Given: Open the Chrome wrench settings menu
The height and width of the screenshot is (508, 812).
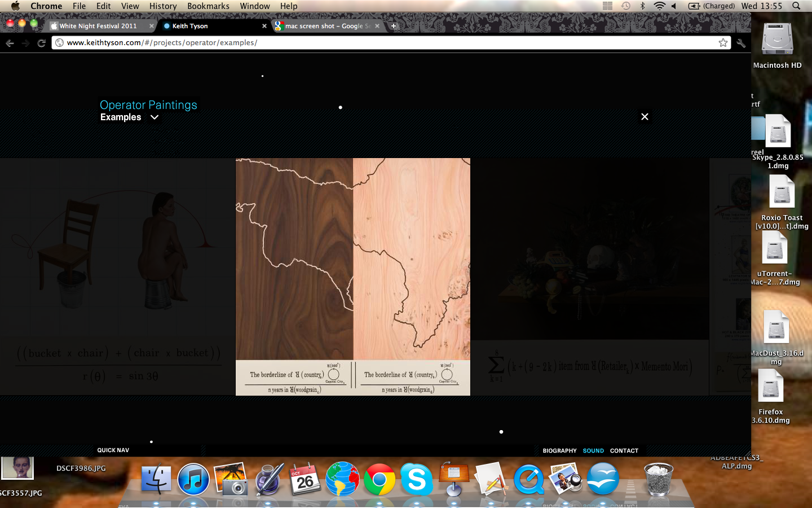Looking at the screenshot, I should coord(741,43).
